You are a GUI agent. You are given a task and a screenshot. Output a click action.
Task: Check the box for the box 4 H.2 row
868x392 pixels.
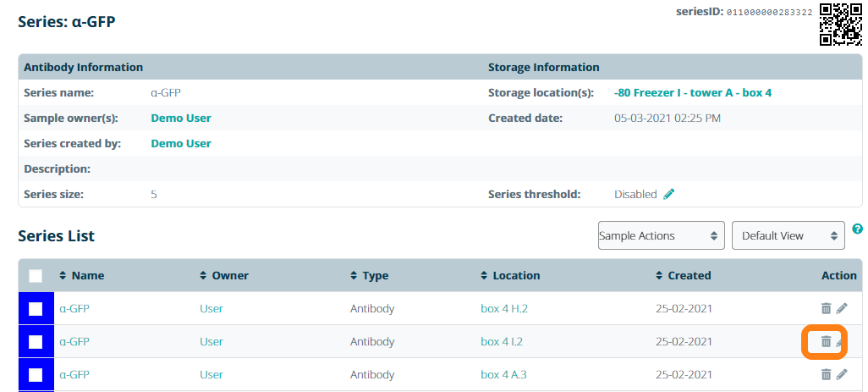[x=36, y=309]
